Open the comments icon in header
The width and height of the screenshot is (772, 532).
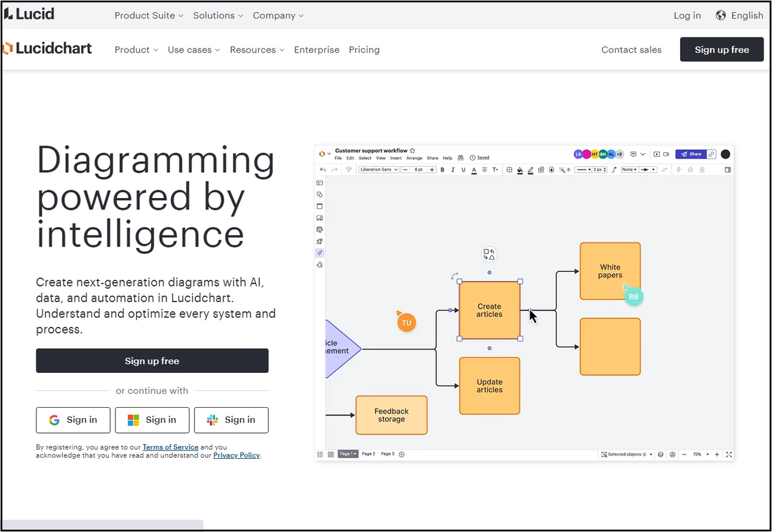pos(633,154)
